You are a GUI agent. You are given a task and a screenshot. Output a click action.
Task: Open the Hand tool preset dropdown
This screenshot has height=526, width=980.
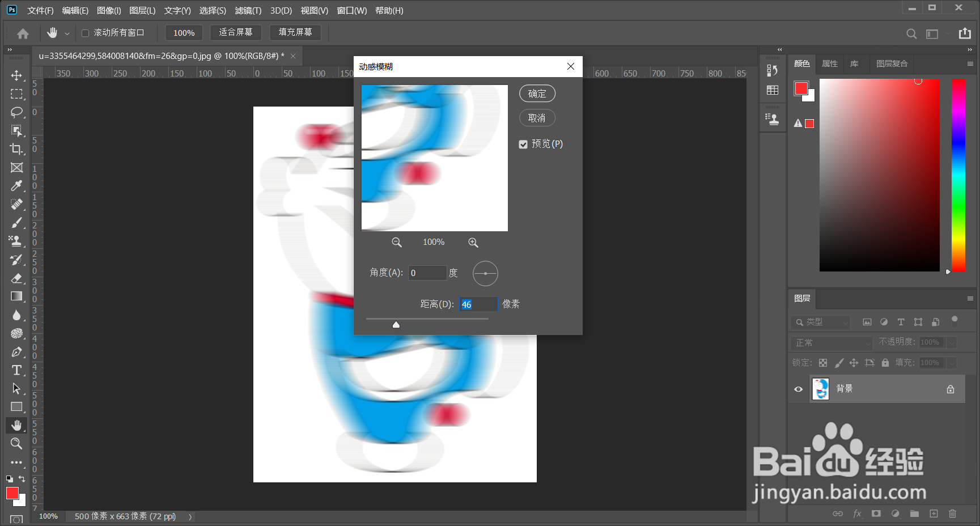tap(67, 33)
